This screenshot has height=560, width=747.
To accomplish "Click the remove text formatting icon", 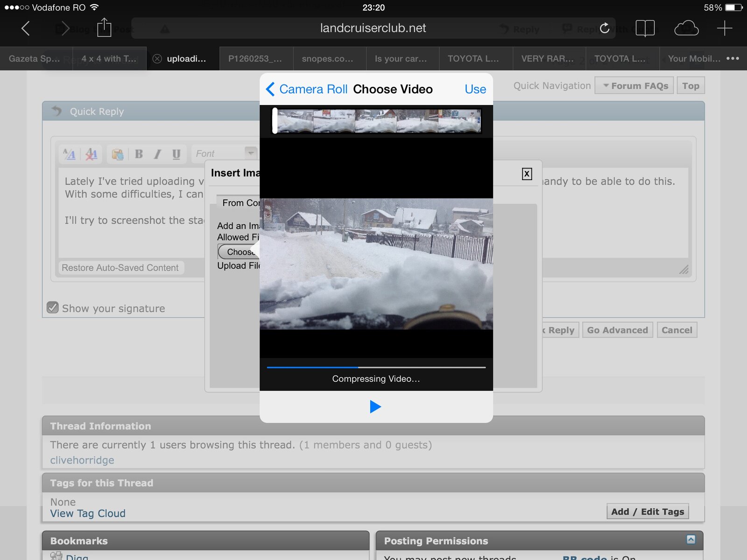I will [x=92, y=154].
